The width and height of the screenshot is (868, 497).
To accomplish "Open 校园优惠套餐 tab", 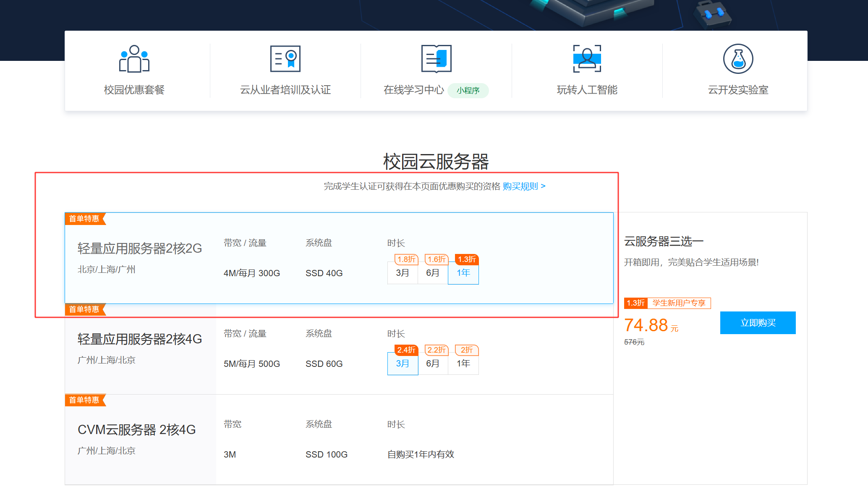I will point(134,90).
